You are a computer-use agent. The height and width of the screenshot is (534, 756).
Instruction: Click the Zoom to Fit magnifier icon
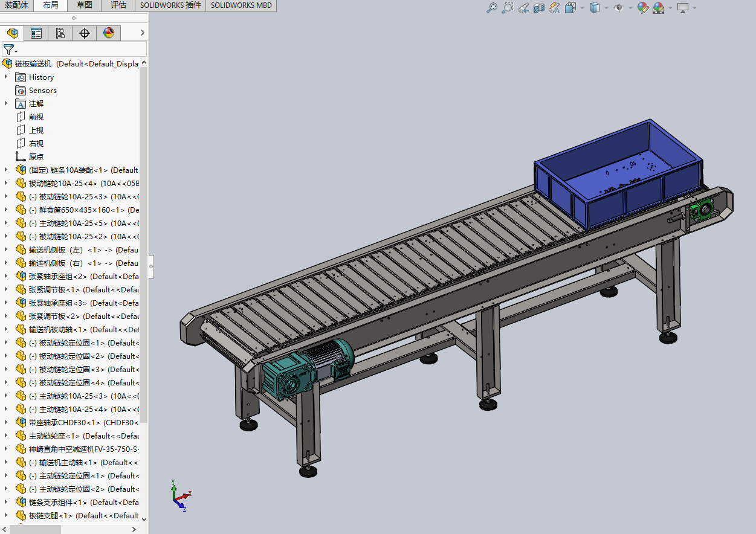pos(492,8)
